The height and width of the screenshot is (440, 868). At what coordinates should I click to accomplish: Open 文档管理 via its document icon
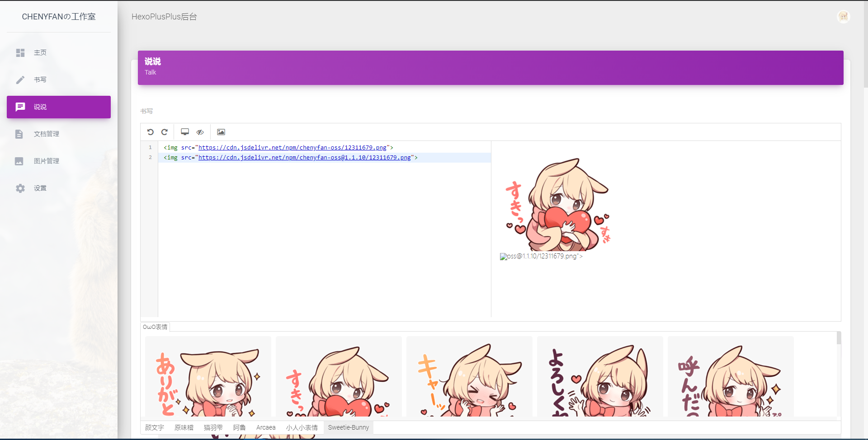[x=19, y=134]
